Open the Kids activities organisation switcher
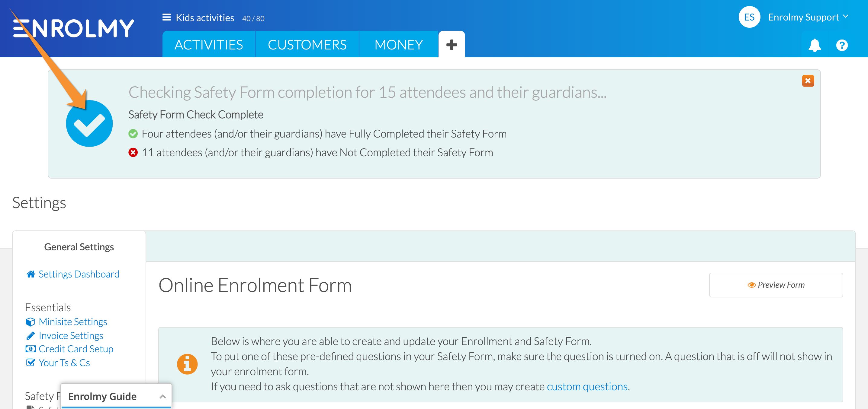 (x=205, y=18)
